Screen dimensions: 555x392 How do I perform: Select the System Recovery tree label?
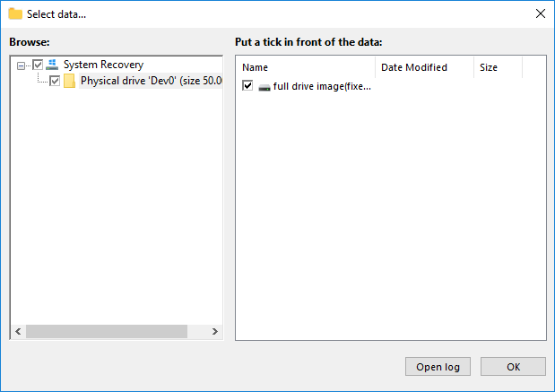[103, 65]
